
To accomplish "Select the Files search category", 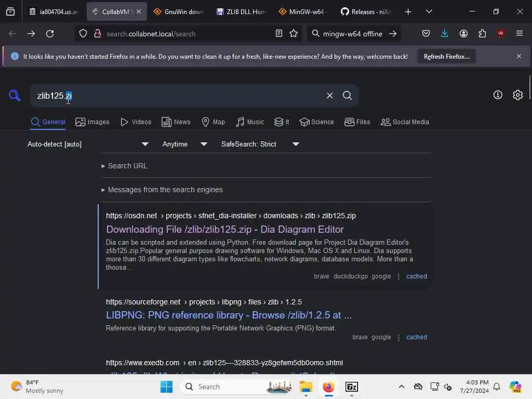I will (357, 122).
